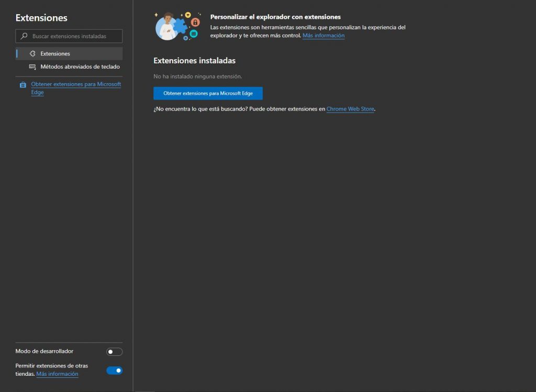
Task: Enable the Modo de desarrollador toggle
Action: pyautogui.click(x=114, y=352)
